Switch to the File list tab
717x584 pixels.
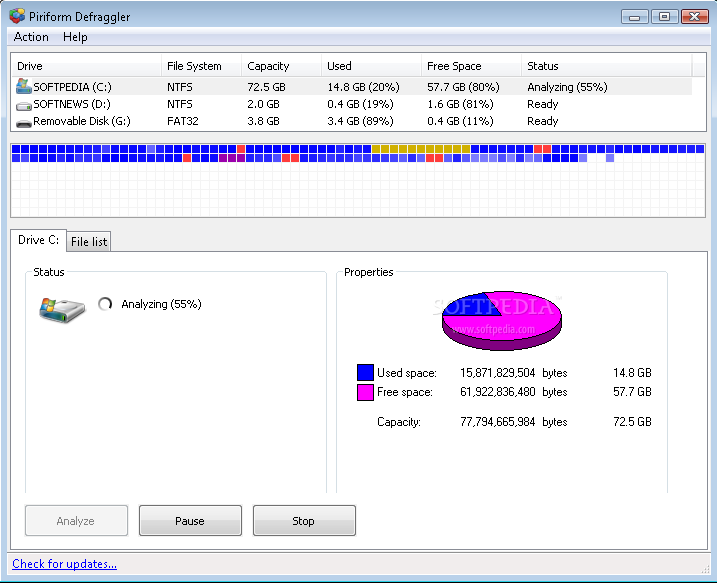[89, 241]
